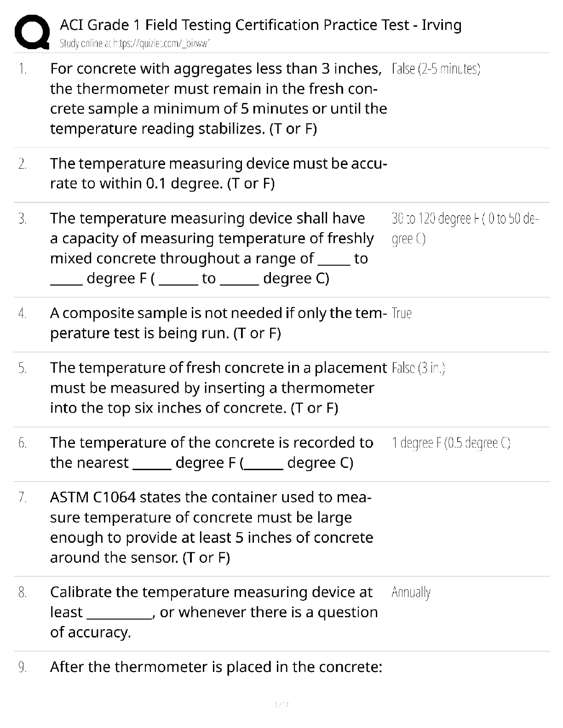Click the number 3 beside the third question
This screenshot has height=728, width=563.
23,219
